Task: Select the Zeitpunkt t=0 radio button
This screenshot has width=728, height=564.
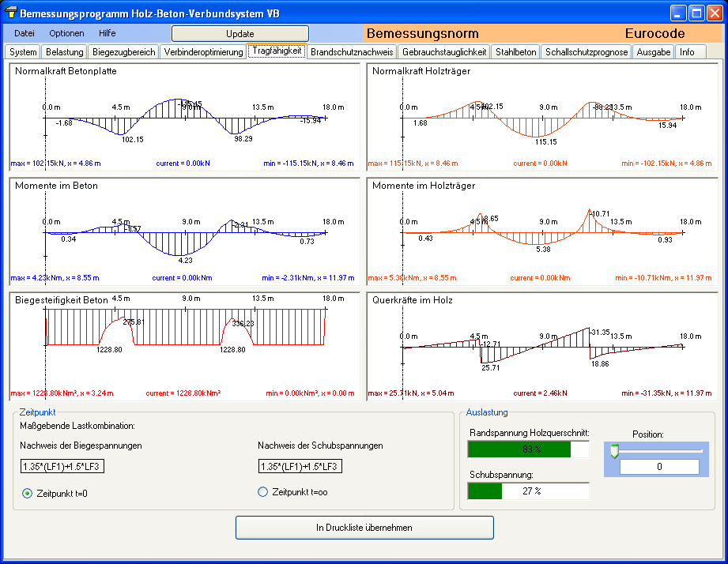Action: click(x=28, y=494)
